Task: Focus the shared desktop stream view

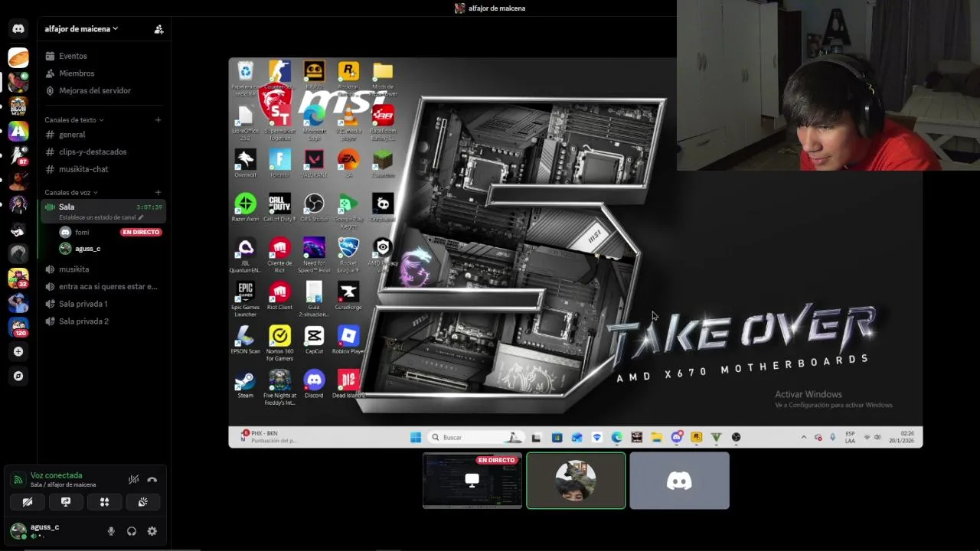Action: tap(575, 253)
